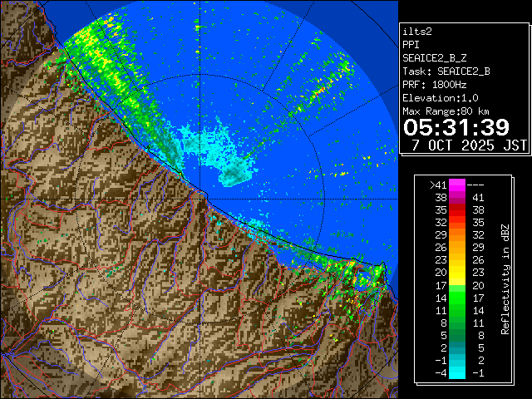Select the Max Range:80 km text

click(446, 111)
